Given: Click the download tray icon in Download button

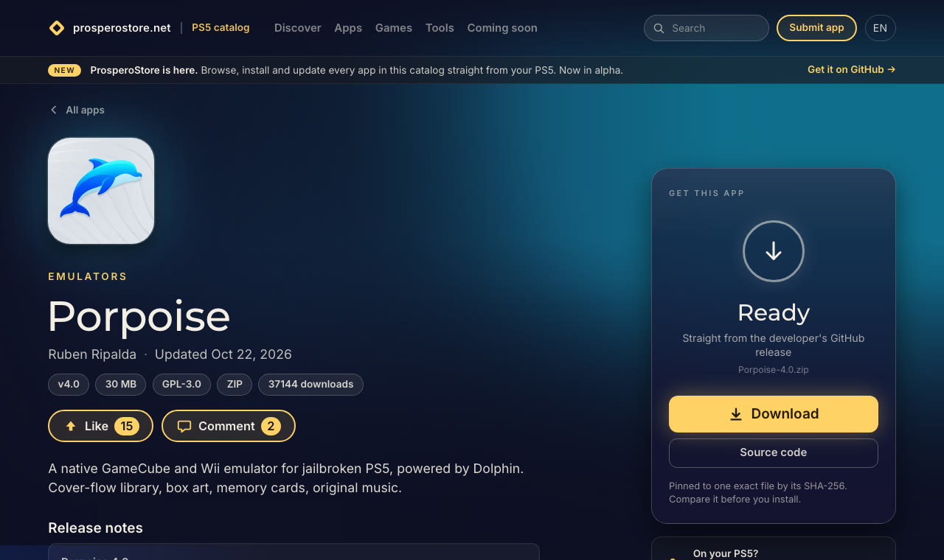Looking at the screenshot, I should click(736, 414).
